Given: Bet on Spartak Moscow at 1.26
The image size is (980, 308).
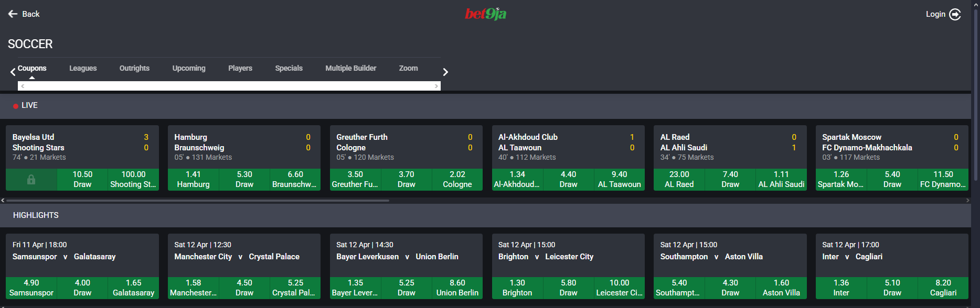Looking at the screenshot, I should click(841, 180).
